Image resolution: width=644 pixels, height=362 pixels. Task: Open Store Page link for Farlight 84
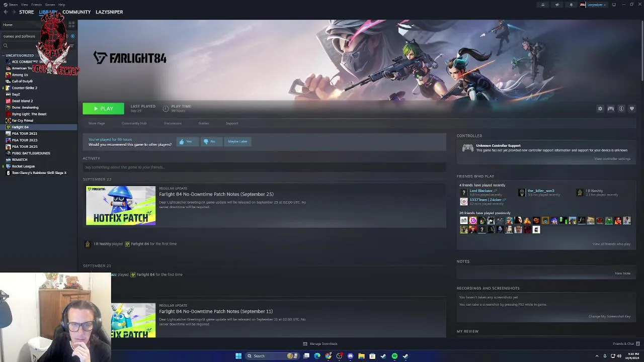(x=97, y=123)
